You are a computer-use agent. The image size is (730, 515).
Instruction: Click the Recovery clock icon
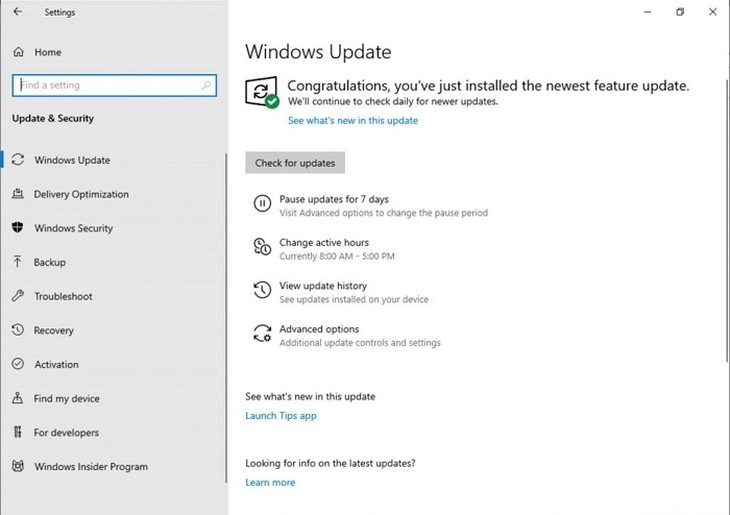coord(18,330)
